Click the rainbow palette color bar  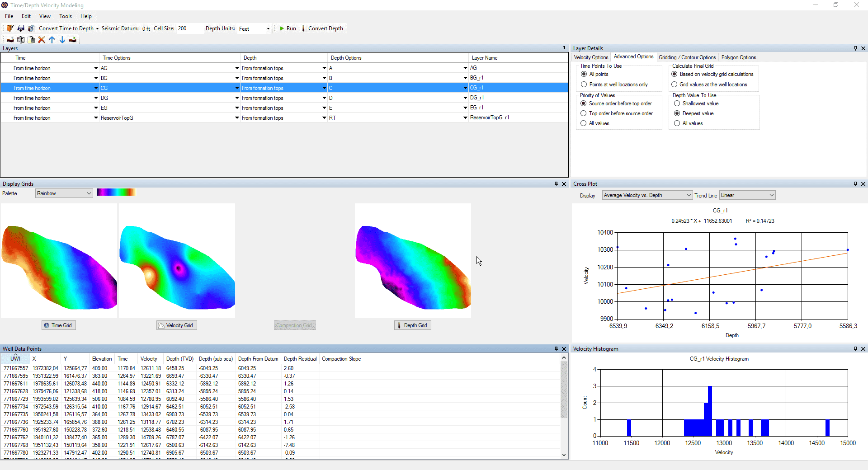(116, 193)
